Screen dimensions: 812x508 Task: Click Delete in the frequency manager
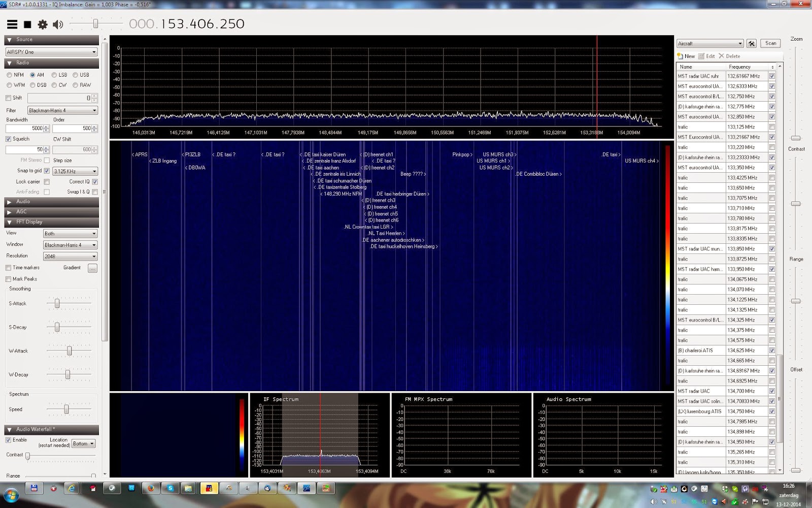(729, 56)
